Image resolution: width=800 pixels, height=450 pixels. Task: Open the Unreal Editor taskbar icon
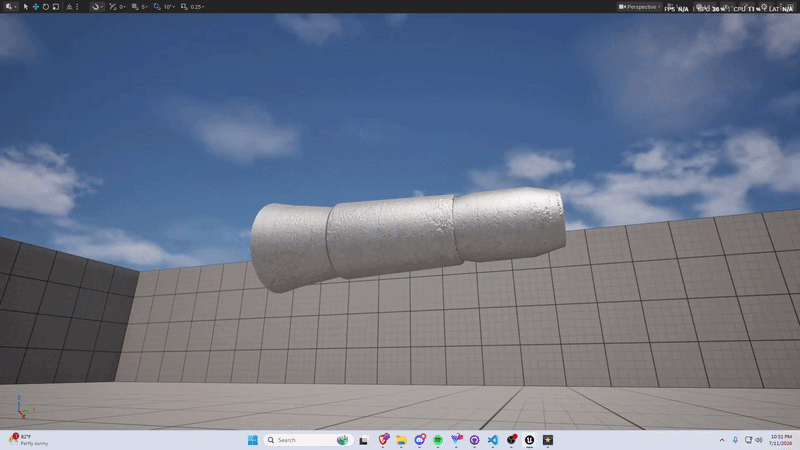529,440
